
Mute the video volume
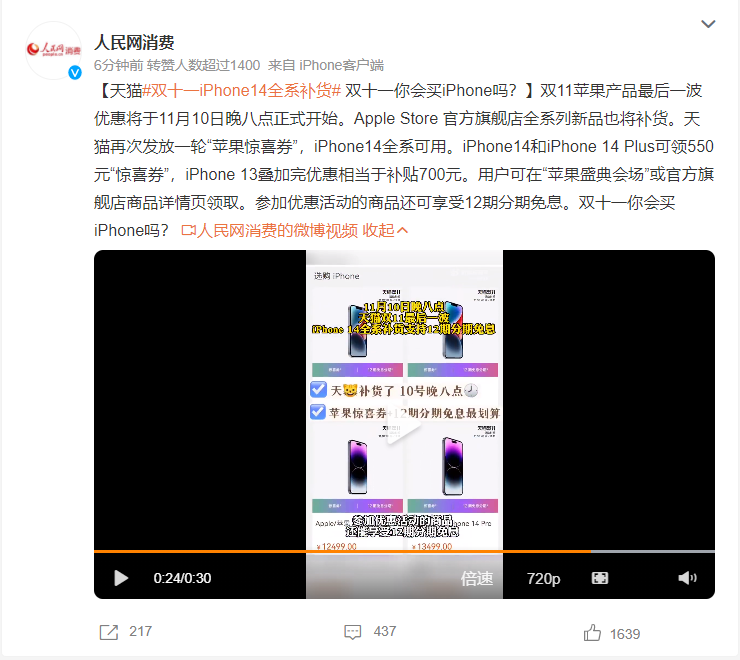[687, 578]
